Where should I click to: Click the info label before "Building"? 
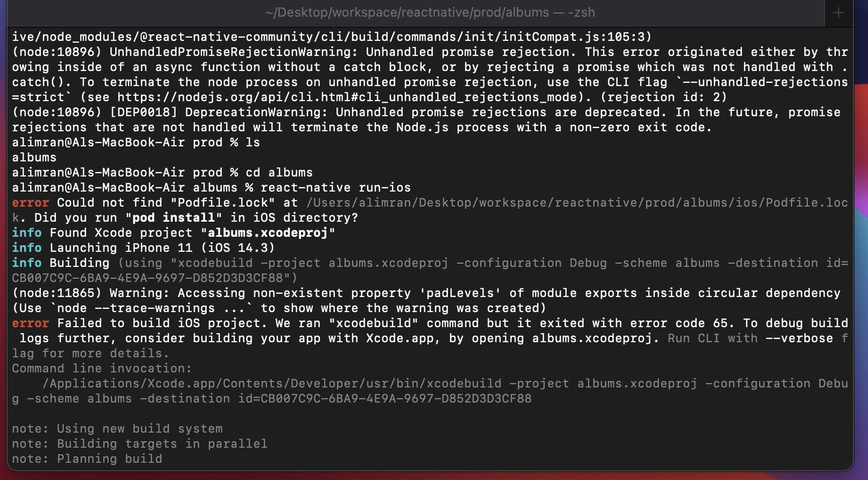point(26,263)
